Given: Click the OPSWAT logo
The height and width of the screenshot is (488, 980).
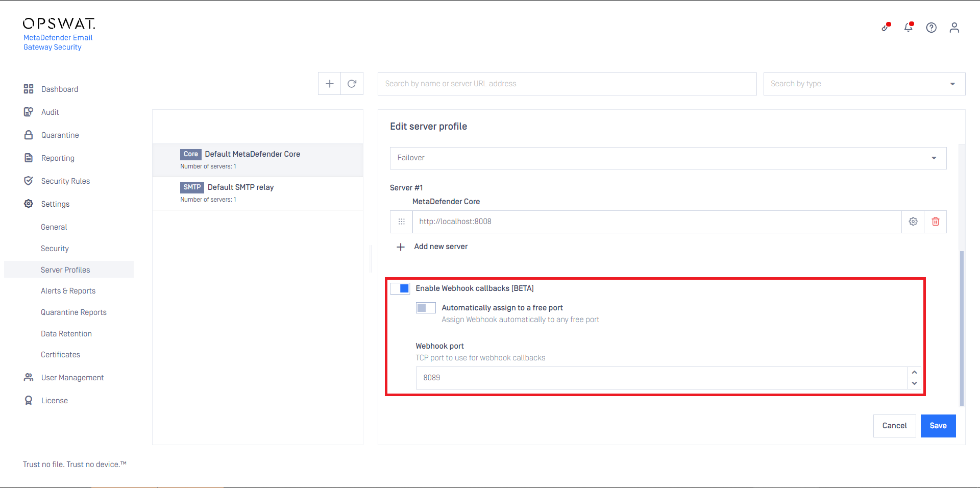Looking at the screenshot, I should pyautogui.click(x=59, y=23).
